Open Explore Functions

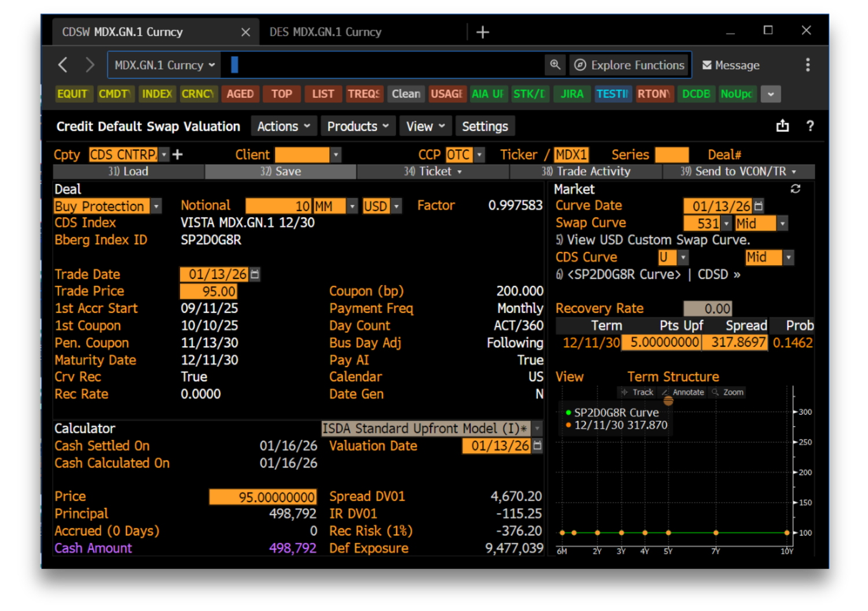[x=630, y=65]
